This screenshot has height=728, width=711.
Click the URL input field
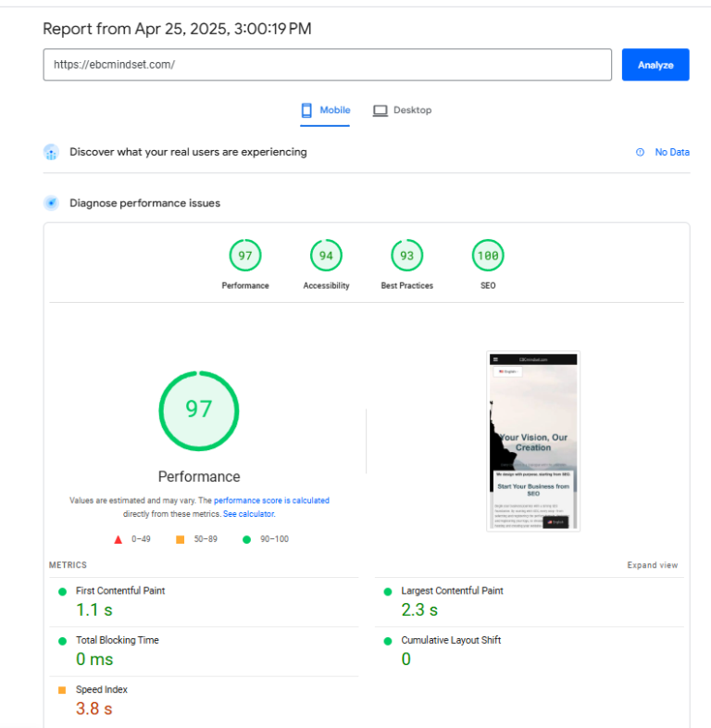(x=327, y=65)
